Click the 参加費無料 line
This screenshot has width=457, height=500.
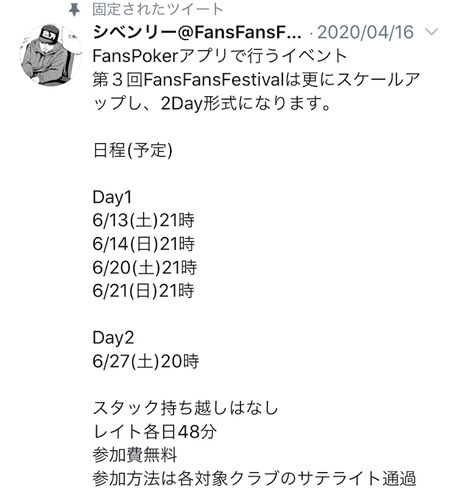[x=135, y=455]
